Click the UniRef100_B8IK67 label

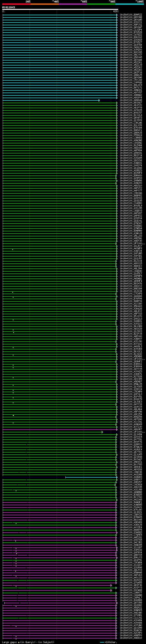[x=131, y=103]
